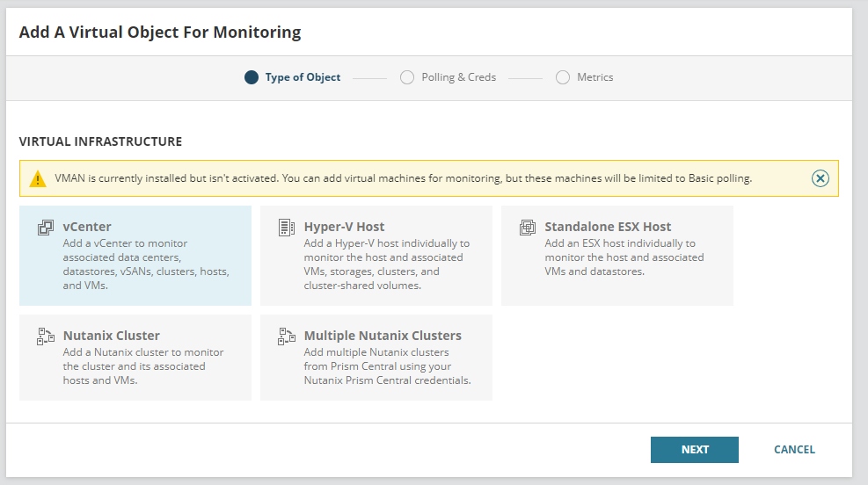Dismiss the VMAN activation warning banner

coord(820,178)
